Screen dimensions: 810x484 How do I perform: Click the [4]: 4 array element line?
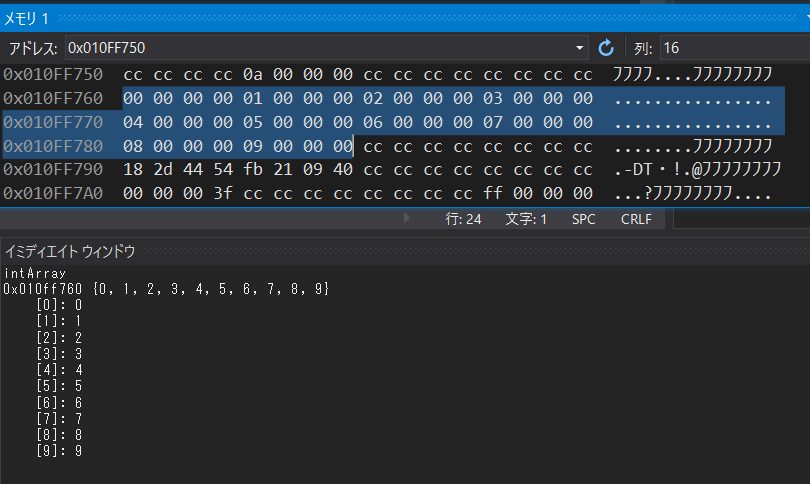(x=59, y=370)
